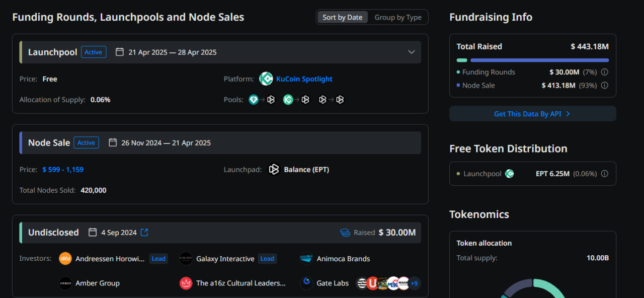Click the Galaxy Interactive logo
Image resolution: width=644 pixels, height=298 pixels.
click(186, 259)
